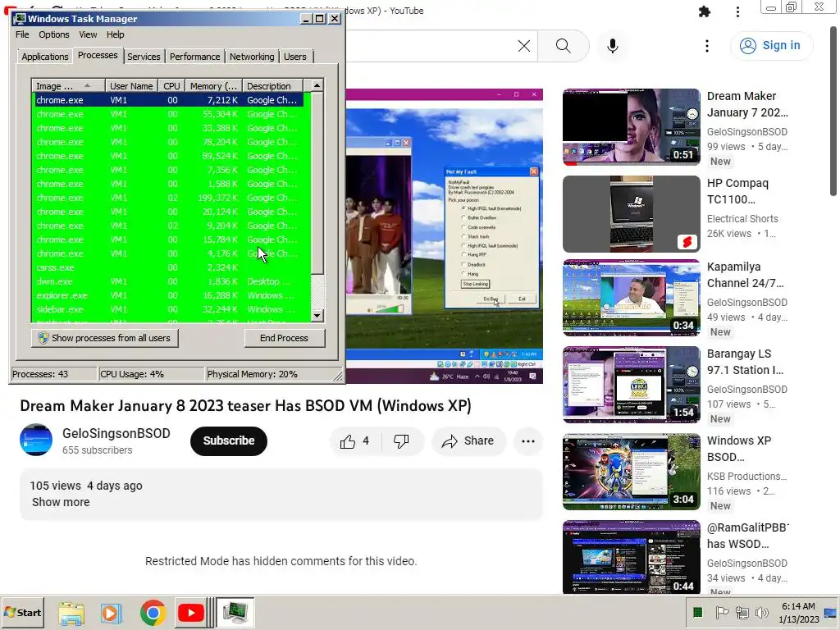Click the Subscribe button
This screenshot has width=840, height=630.
tap(229, 441)
